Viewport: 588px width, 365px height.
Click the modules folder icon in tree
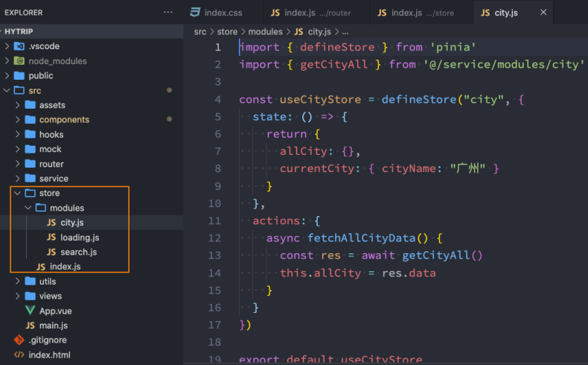(x=41, y=208)
